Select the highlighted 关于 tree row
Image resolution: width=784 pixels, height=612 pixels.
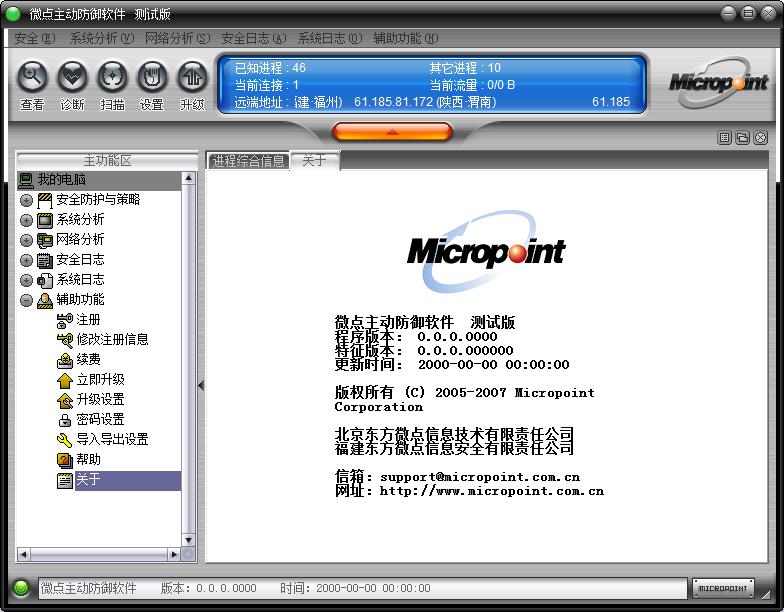(x=128, y=480)
